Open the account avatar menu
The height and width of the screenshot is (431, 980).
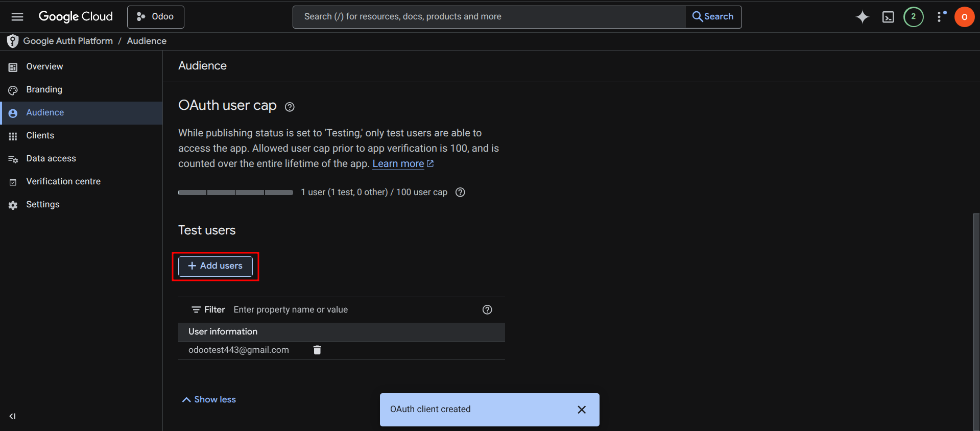964,17
